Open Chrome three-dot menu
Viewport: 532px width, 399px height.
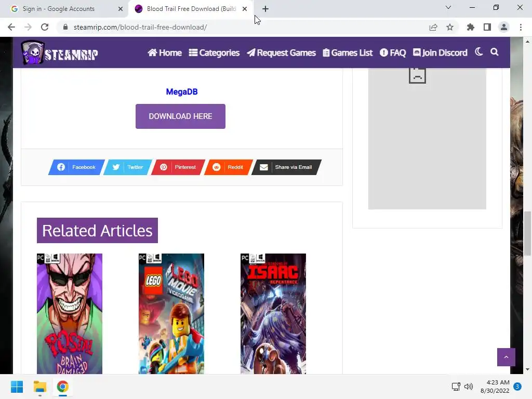tap(521, 27)
